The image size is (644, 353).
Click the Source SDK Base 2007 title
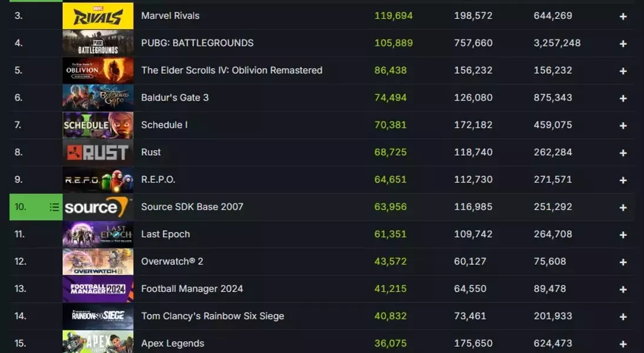192,207
